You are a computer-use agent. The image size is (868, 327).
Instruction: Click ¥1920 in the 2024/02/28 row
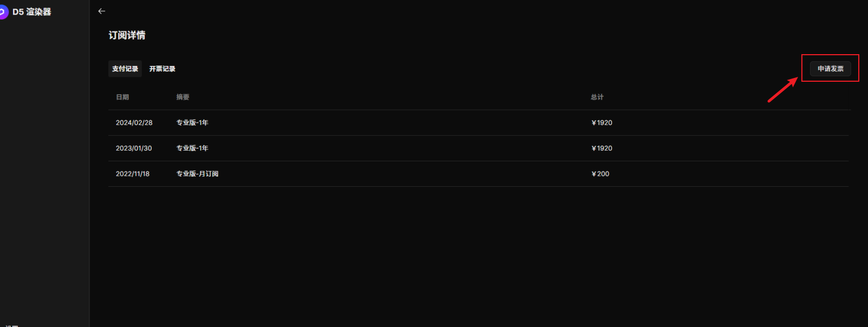[x=602, y=123]
